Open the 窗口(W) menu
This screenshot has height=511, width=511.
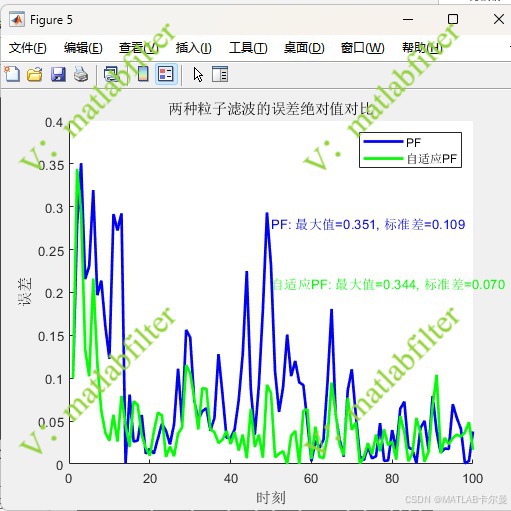(x=363, y=48)
